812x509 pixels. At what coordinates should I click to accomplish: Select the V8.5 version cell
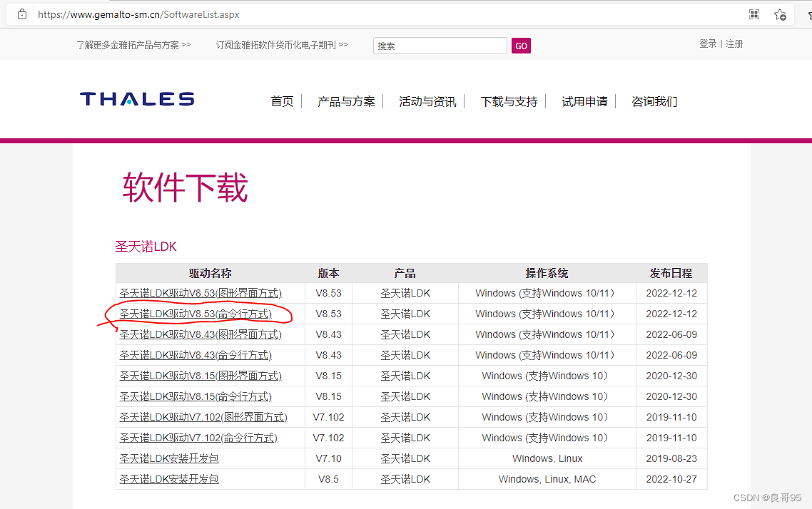pos(328,480)
